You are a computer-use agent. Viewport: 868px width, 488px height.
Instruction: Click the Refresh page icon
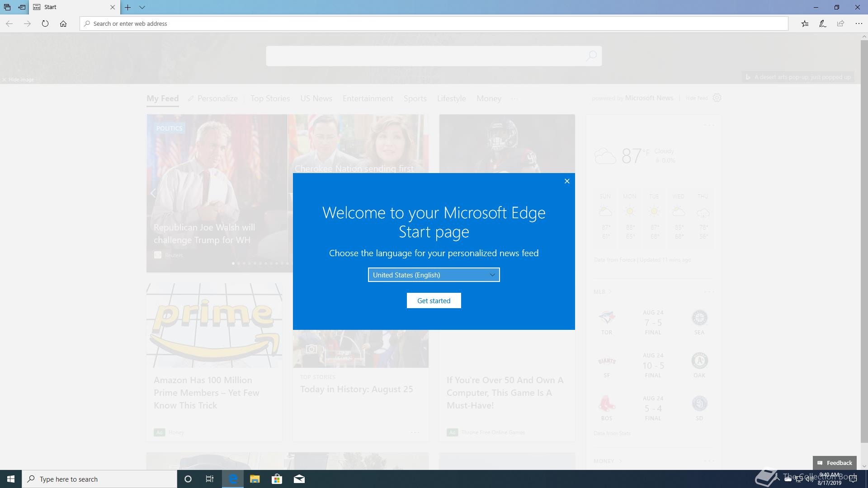coord(45,23)
